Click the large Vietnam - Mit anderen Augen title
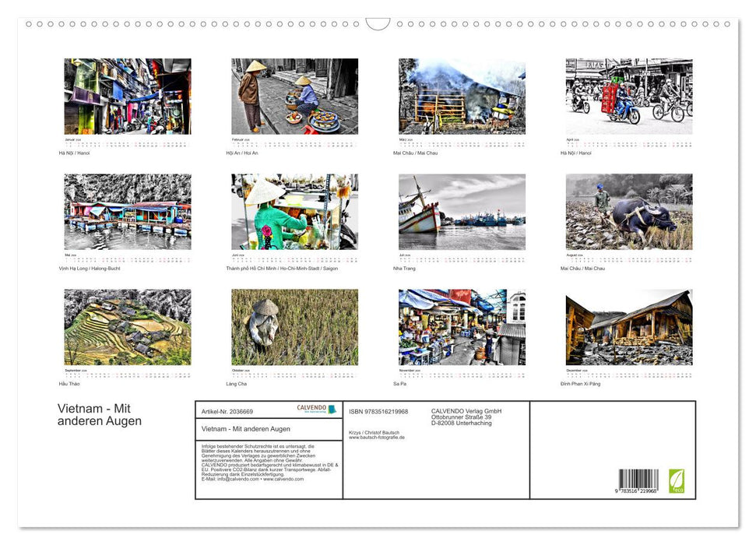Viewport: 756px width, 545px height. (x=100, y=415)
